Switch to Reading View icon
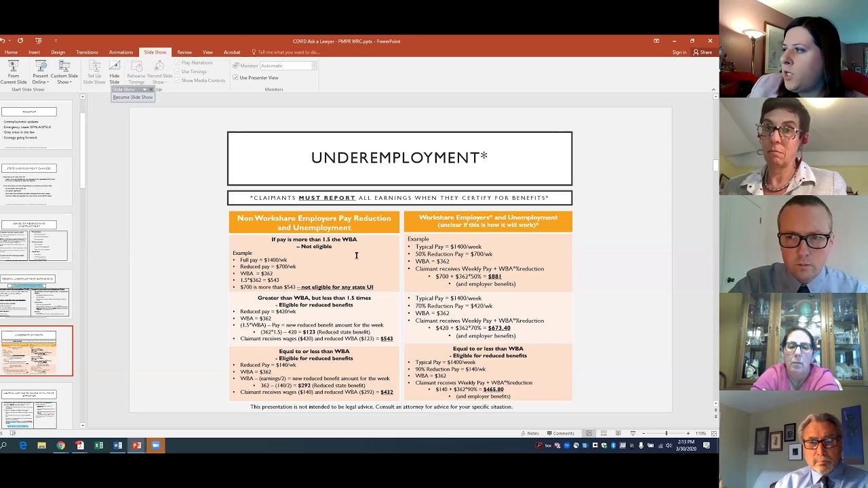This screenshot has width=868, height=488. pyautogui.click(x=618, y=433)
